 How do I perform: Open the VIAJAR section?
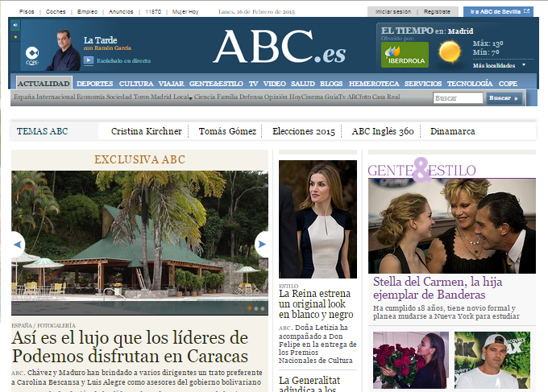click(x=171, y=84)
